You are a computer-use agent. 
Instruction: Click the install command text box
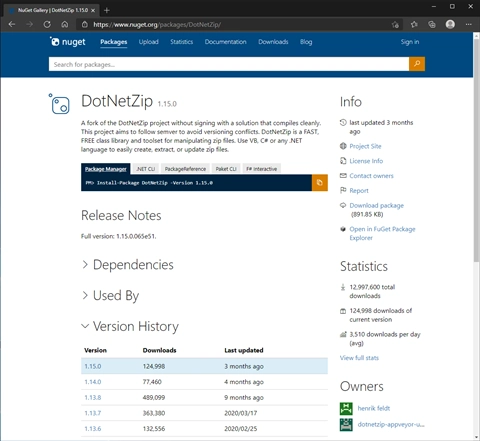[x=196, y=183]
